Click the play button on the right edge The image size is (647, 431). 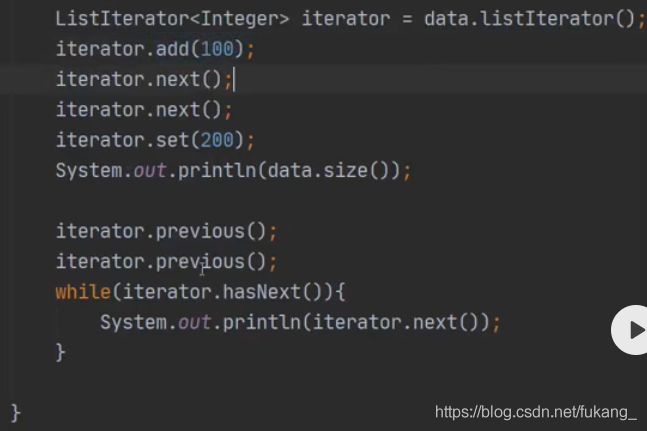click(x=632, y=329)
